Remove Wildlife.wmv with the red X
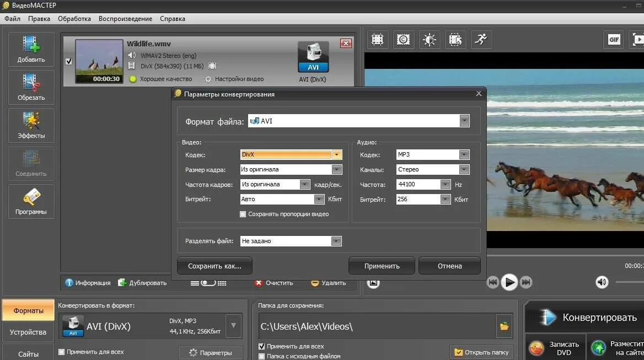The image size is (644, 360). pos(346,43)
